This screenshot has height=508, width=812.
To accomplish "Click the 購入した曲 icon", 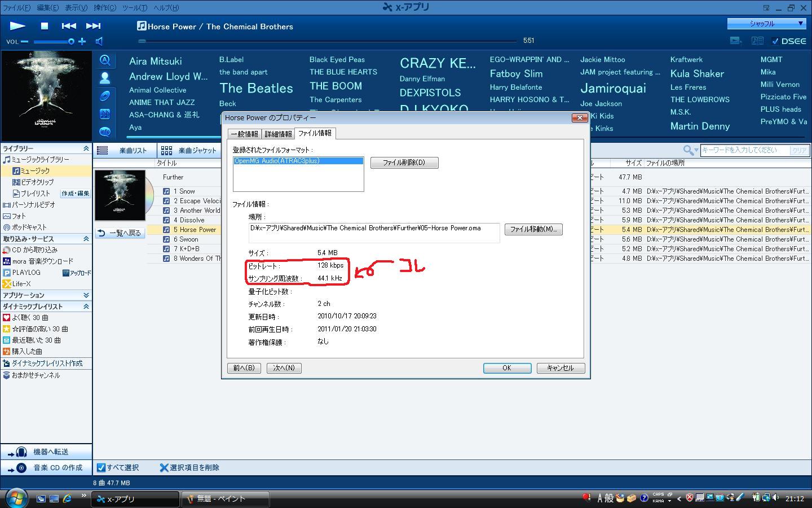I will pos(7,352).
